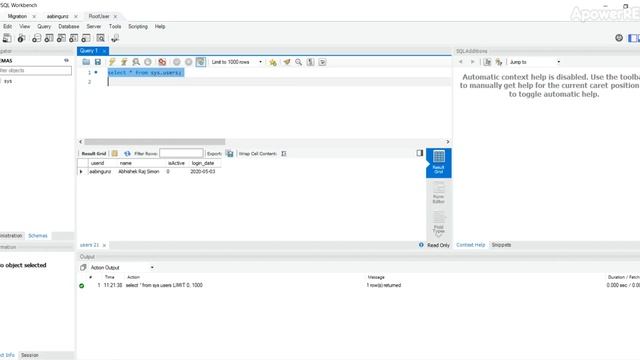Screen dimensions: 640x360
Task: Click the editor horizontal scrollbar
Action: tap(155, 142)
